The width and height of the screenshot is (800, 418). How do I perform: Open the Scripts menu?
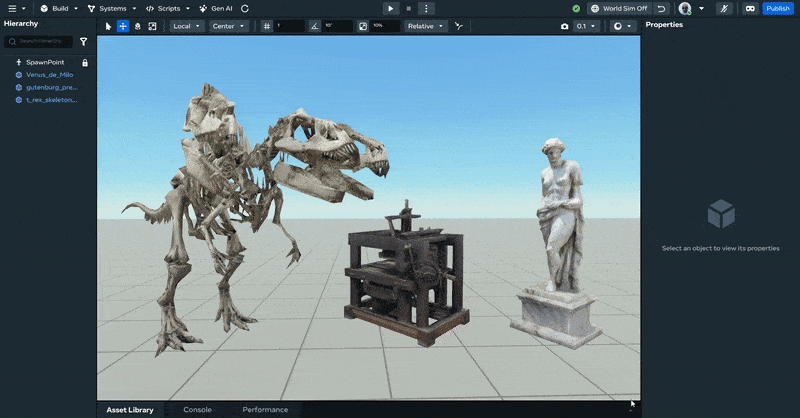click(168, 9)
